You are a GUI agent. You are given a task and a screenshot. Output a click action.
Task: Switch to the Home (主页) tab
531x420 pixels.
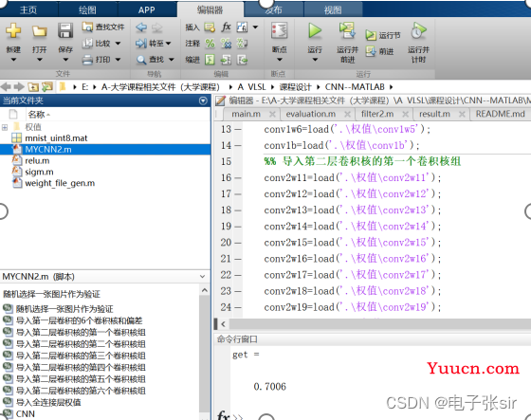point(28,10)
